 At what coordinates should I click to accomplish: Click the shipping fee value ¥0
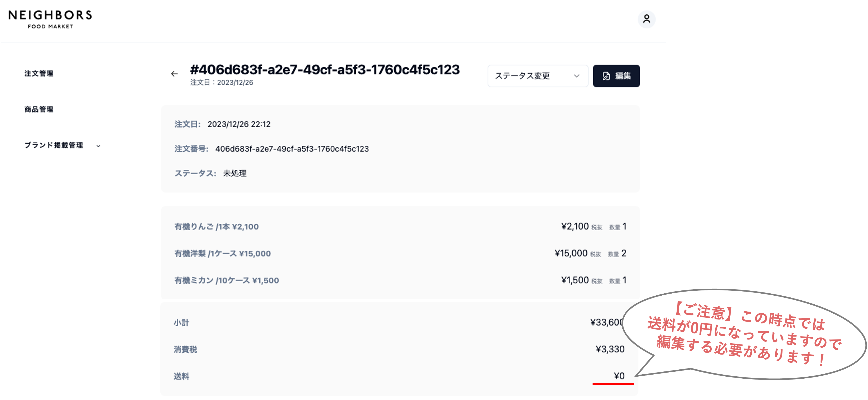(x=619, y=376)
